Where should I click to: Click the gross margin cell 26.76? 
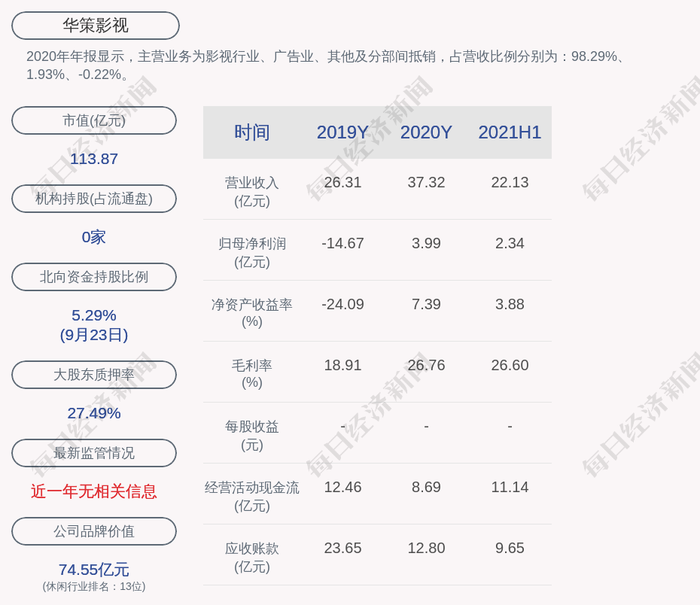pyautogui.click(x=426, y=366)
